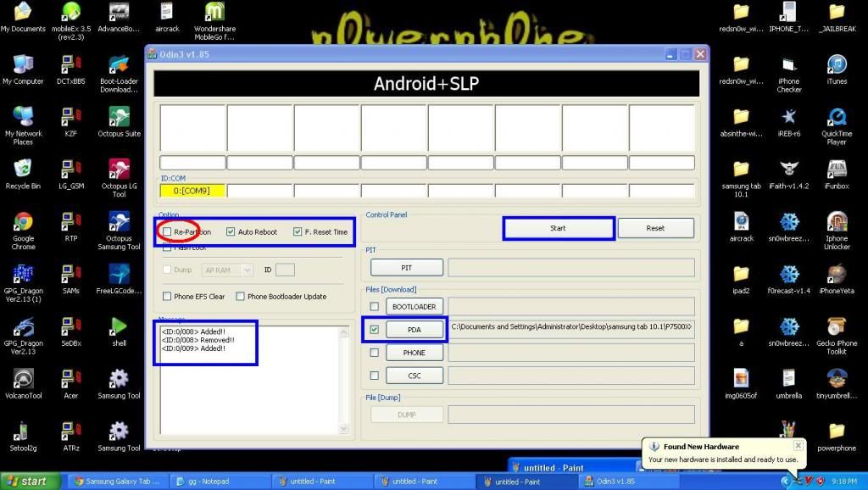Select the tinyumbrella desktop icon

[x=837, y=384]
